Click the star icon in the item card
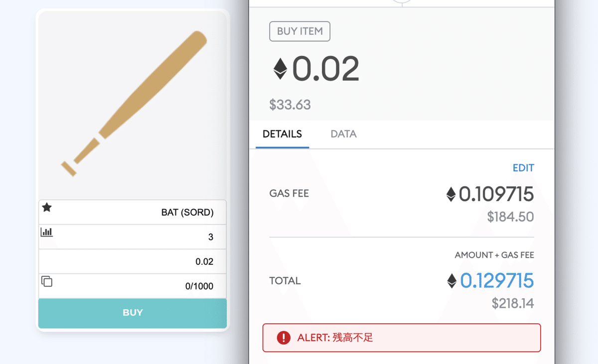598x364 pixels. point(47,207)
